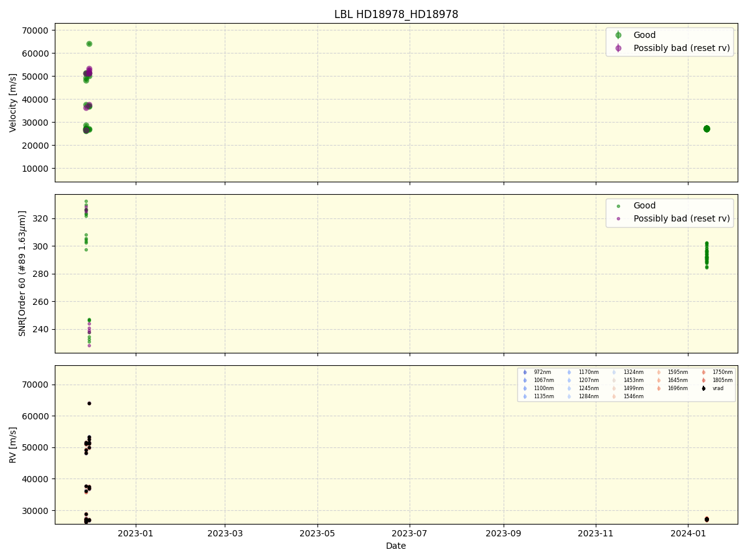Click the 64000 m/s outlier point in Velocity panel
The image size is (747, 560).
pyautogui.click(x=89, y=44)
